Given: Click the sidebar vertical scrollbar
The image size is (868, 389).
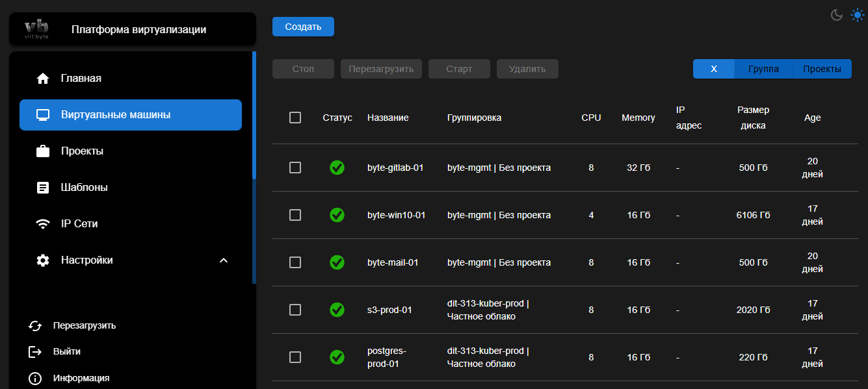Looking at the screenshot, I should pyautogui.click(x=254, y=117).
